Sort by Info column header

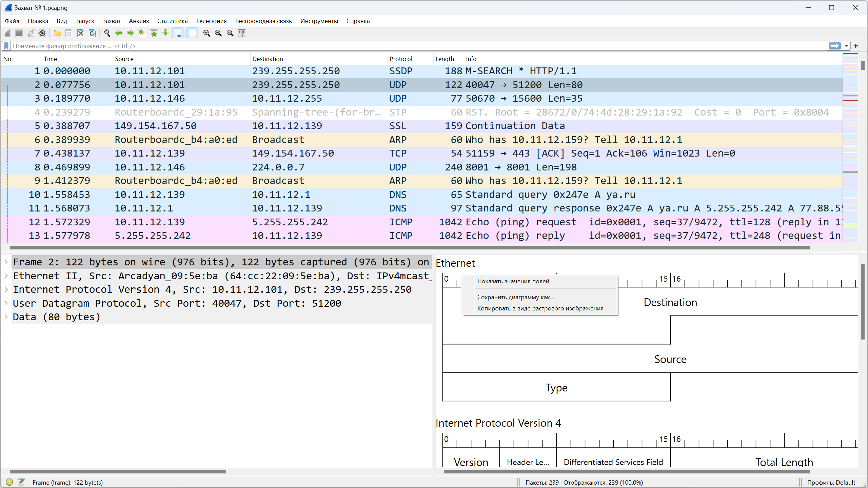[x=653, y=59]
